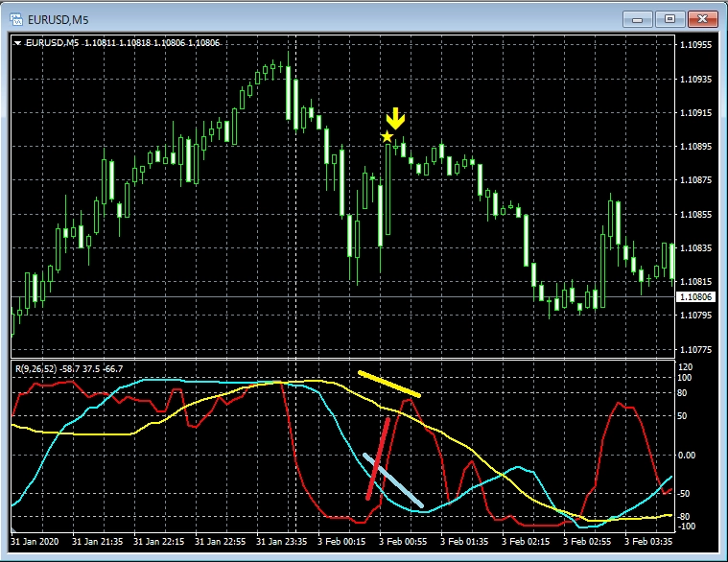The height and width of the screenshot is (562, 728).
Task: Minimize the EURUSD,M5 chart window
Action: (x=638, y=17)
